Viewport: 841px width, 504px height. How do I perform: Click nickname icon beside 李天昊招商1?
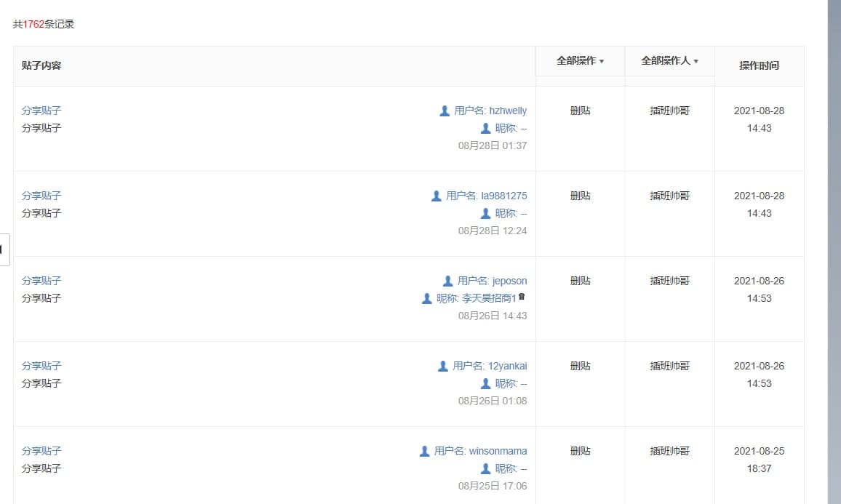(427, 298)
